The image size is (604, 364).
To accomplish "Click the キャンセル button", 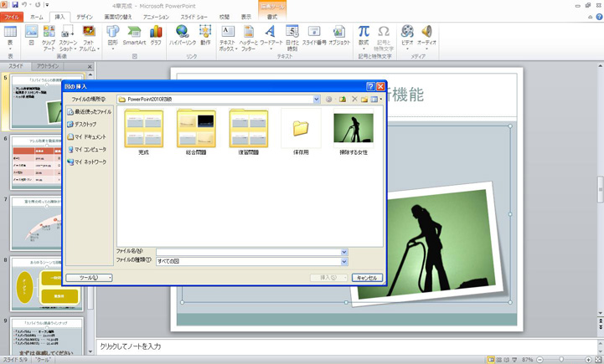I will pos(368,278).
